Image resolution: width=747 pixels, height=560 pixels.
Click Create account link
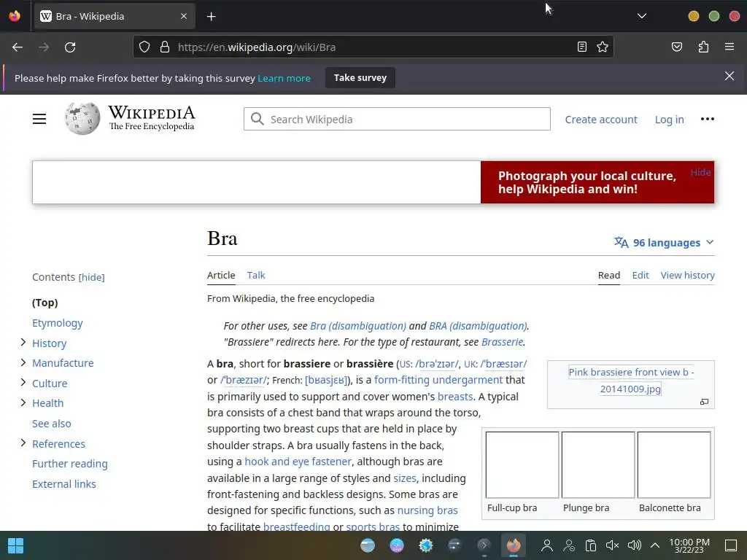coord(601,120)
